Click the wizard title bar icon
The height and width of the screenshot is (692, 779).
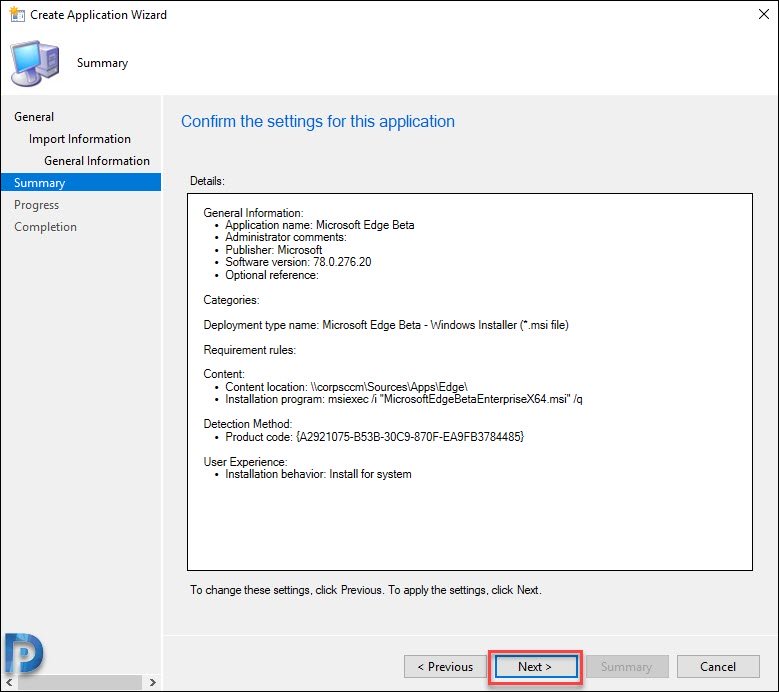pos(17,14)
